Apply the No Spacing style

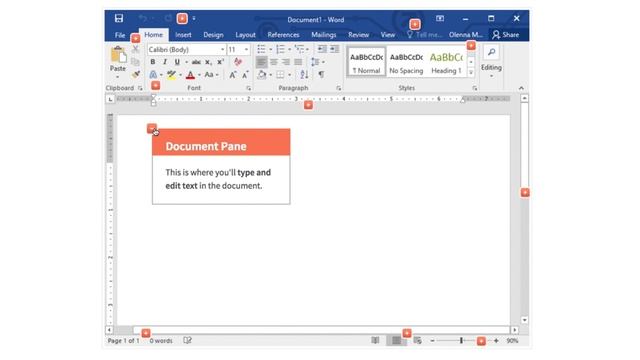(x=406, y=62)
